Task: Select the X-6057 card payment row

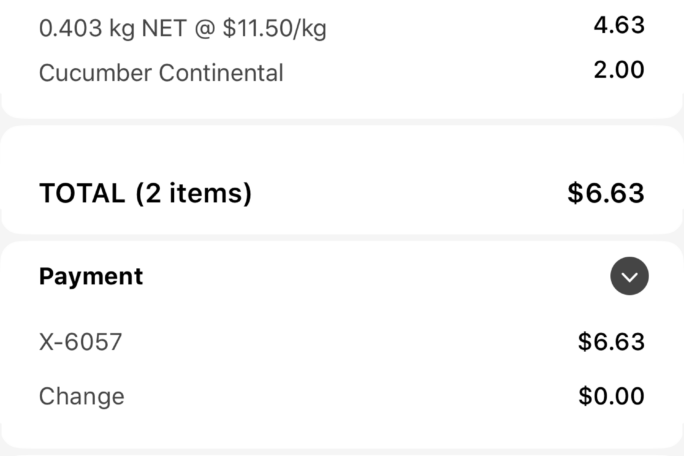Action: pyautogui.click(x=81, y=342)
